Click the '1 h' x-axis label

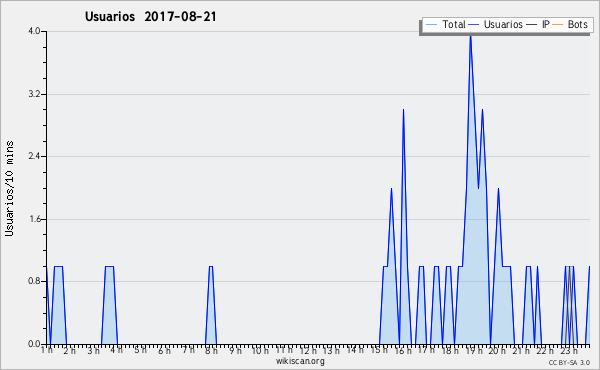(47, 350)
